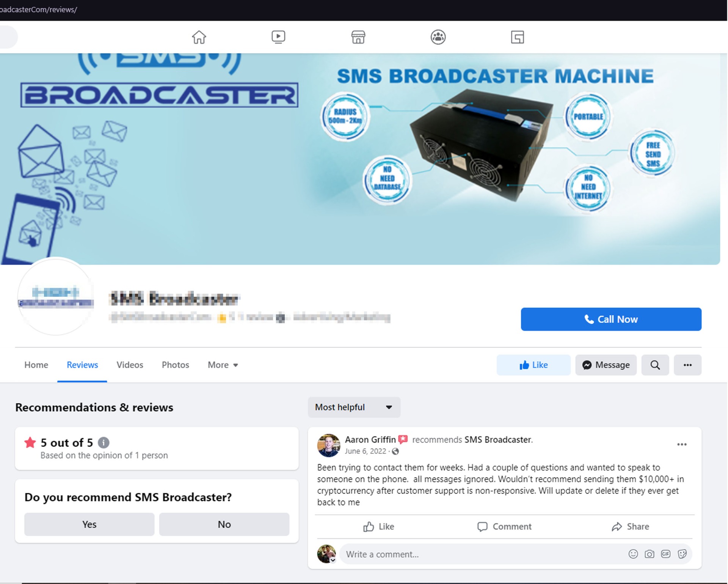Screen dimensions: 728x584
Task: Share Aaron Griffin's review
Action: coord(630,526)
